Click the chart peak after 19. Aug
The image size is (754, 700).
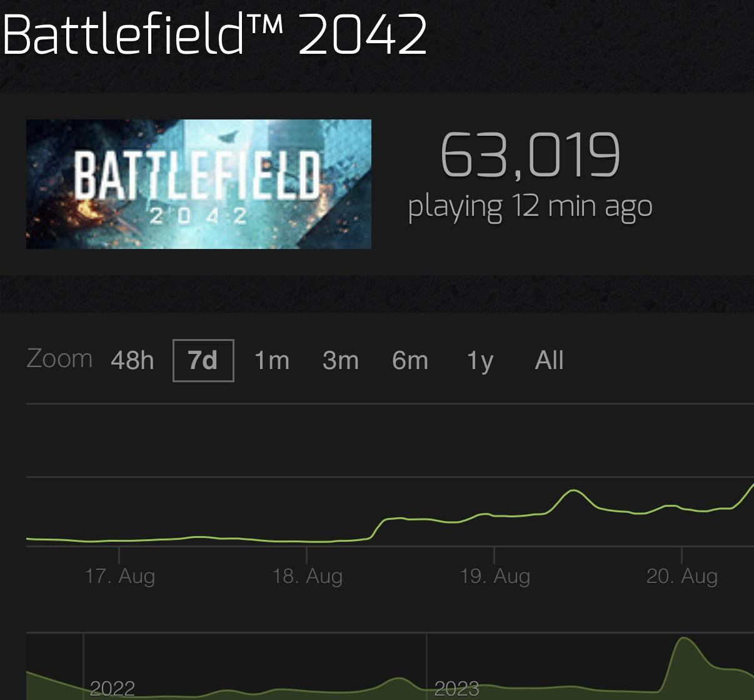(573, 491)
